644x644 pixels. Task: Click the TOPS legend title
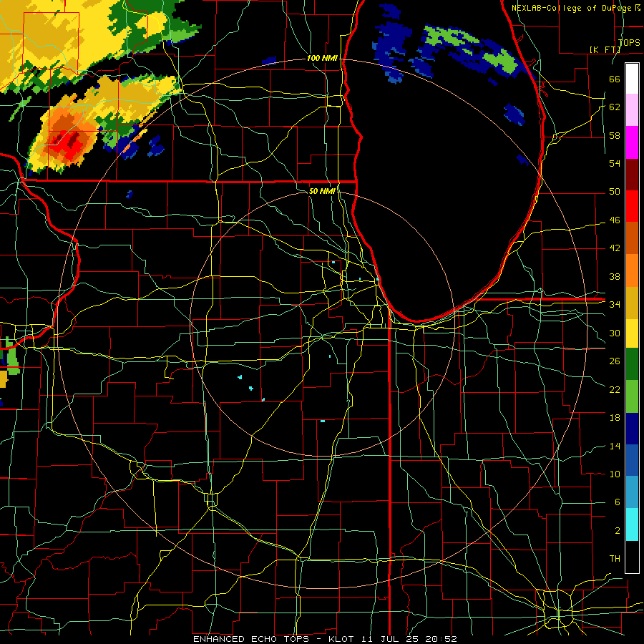[x=629, y=42]
